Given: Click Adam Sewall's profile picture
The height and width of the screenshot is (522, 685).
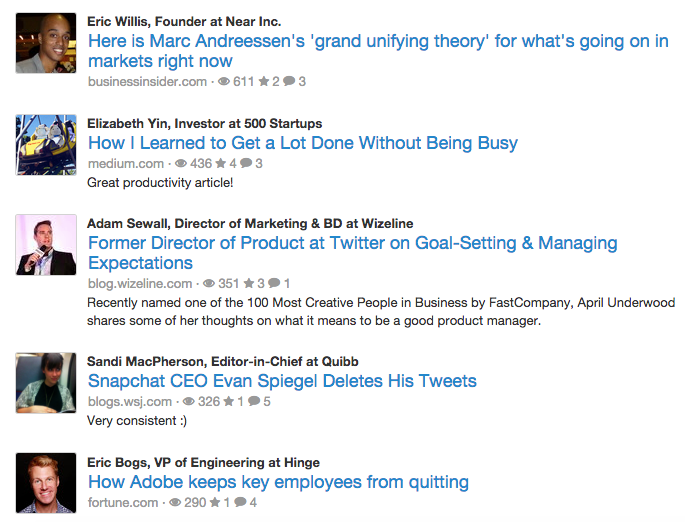Looking at the screenshot, I should coord(46,245).
